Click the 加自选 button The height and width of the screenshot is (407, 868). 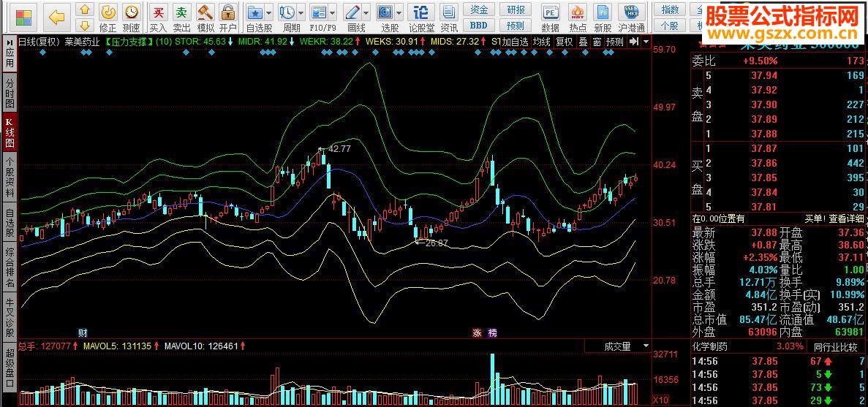coord(515,42)
